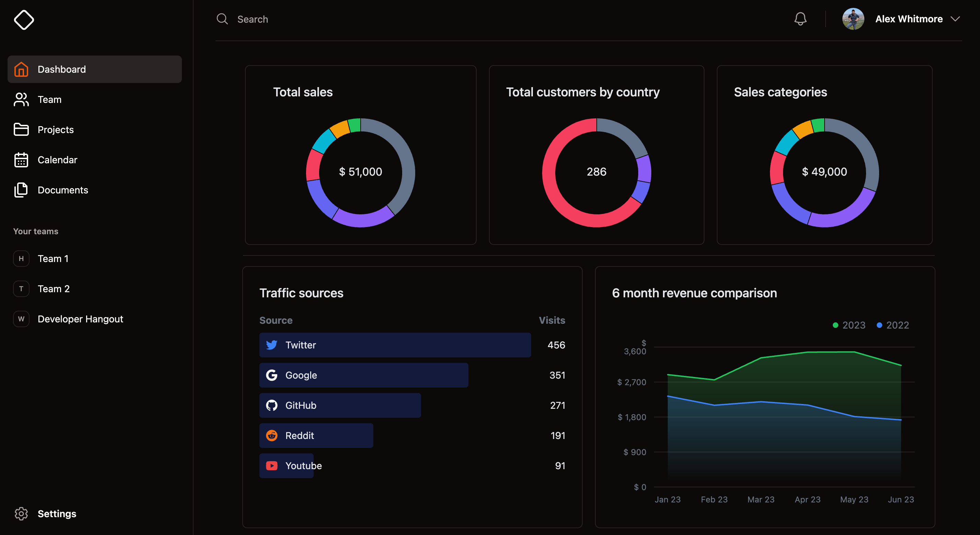980x535 pixels.
Task: Open the Developer Hangout team
Action: (x=80, y=319)
